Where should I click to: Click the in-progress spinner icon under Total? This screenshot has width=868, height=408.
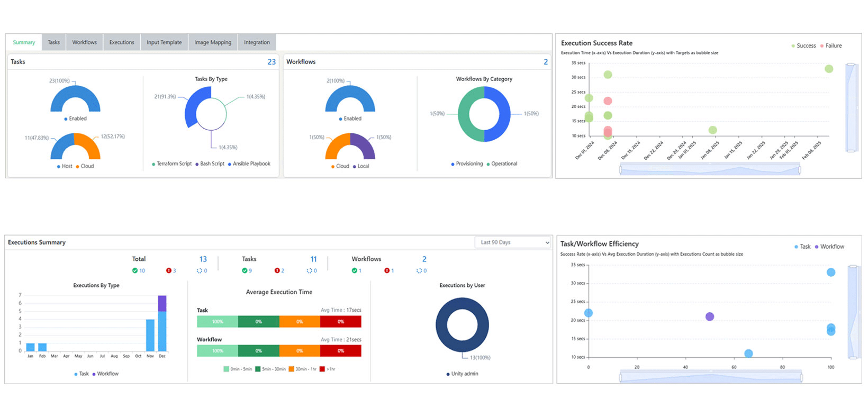pos(200,270)
